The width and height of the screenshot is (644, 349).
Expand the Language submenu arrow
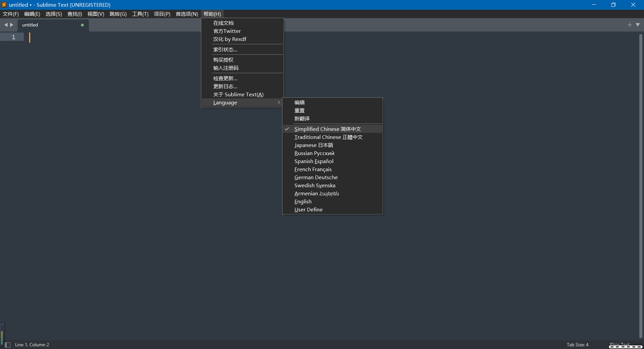click(279, 103)
